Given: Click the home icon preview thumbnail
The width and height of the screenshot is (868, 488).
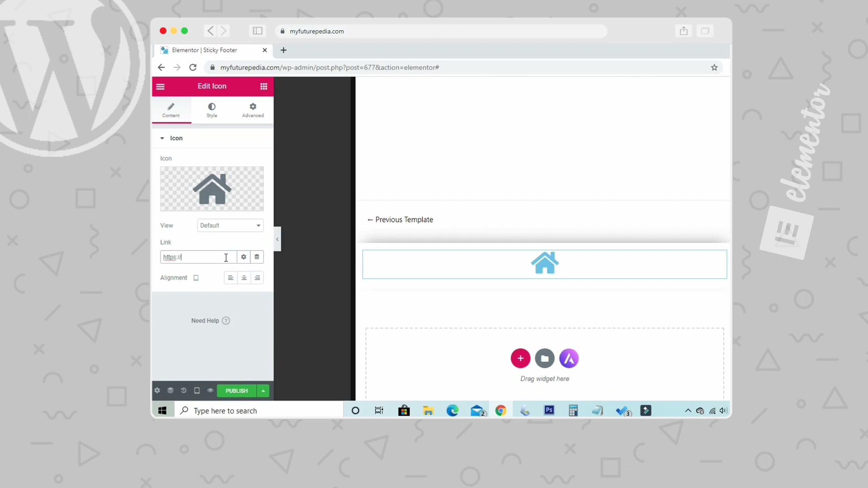Looking at the screenshot, I should (x=212, y=189).
